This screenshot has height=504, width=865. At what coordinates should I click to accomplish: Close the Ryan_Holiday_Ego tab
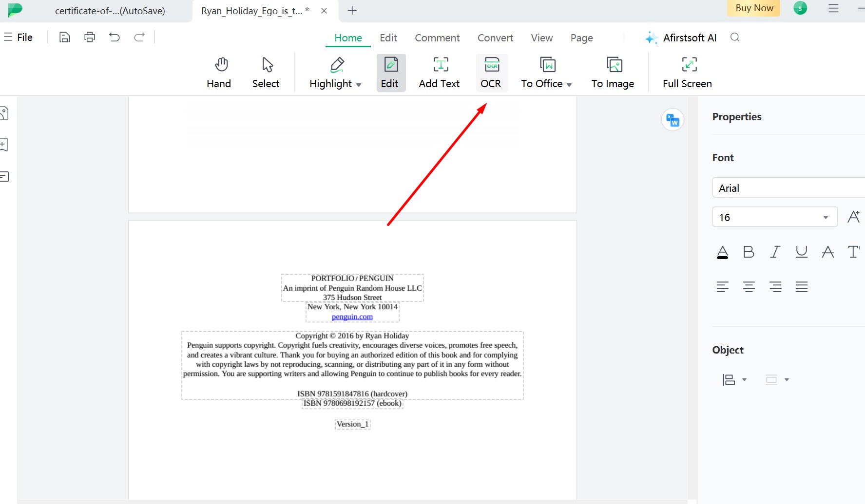[324, 11]
